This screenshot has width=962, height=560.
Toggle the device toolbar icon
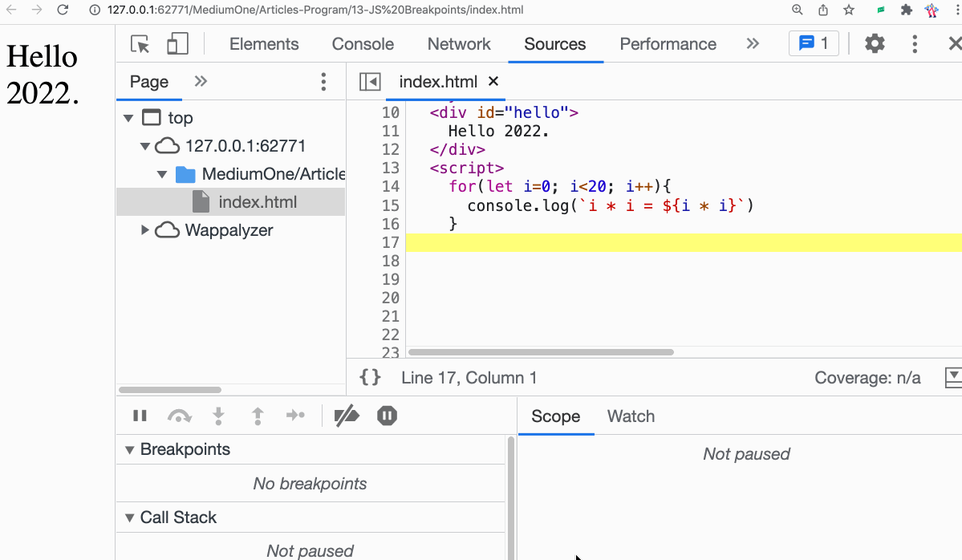point(177,44)
